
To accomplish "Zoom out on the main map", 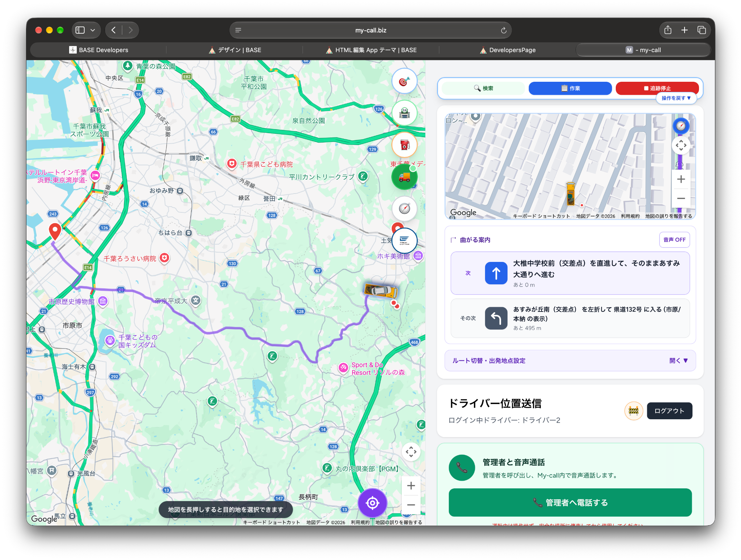I will [411, 505].
